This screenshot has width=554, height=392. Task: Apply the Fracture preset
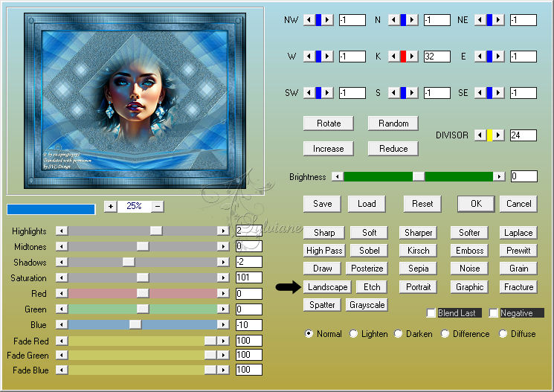(518, 286)
